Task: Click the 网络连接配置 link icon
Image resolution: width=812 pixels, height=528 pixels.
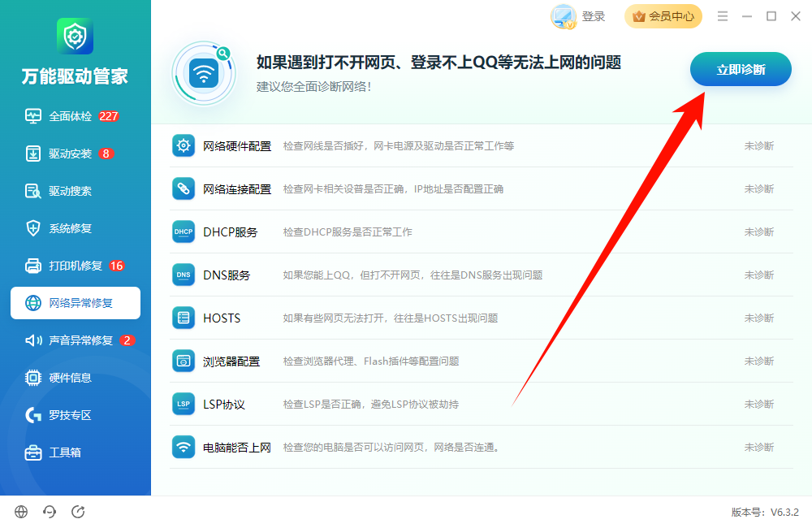Action: 184,188
